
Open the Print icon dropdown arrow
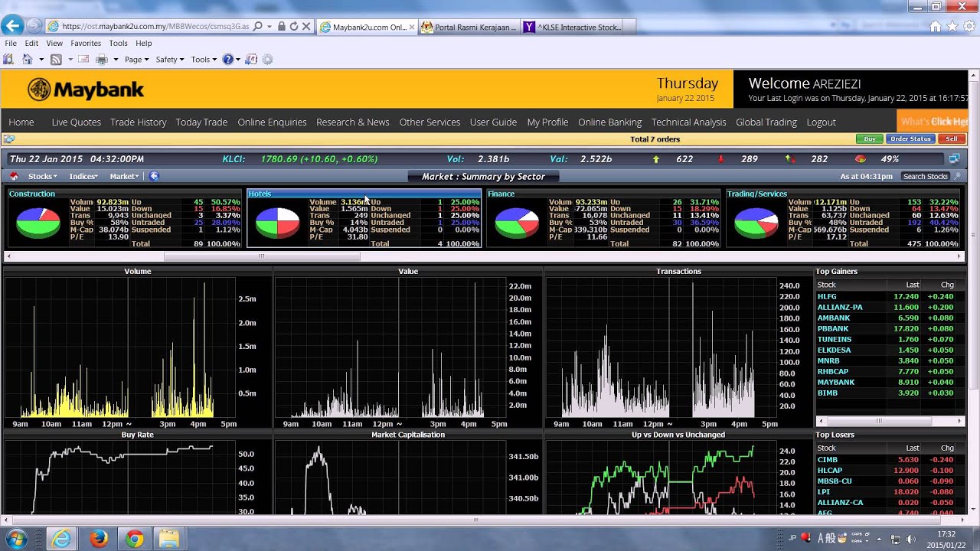116,60
